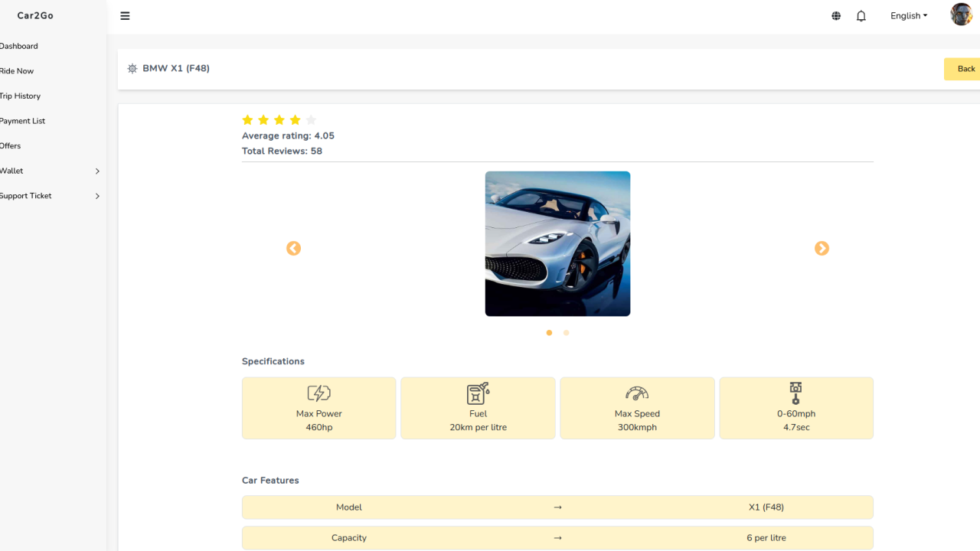
Task: Select the first carousel dot indicator
Action: pos(549,333)
